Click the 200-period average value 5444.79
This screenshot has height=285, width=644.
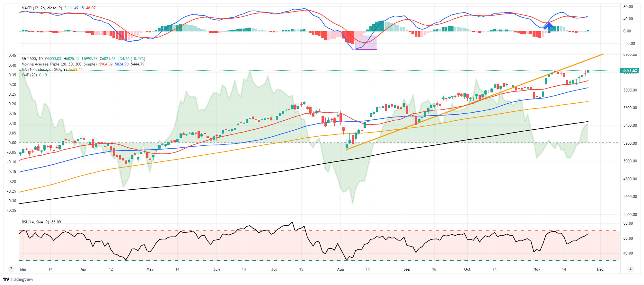click(x=137, y=64)
